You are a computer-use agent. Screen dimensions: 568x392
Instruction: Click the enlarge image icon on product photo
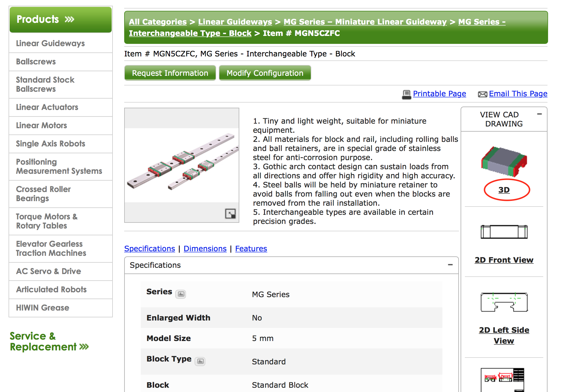(230, 213)
